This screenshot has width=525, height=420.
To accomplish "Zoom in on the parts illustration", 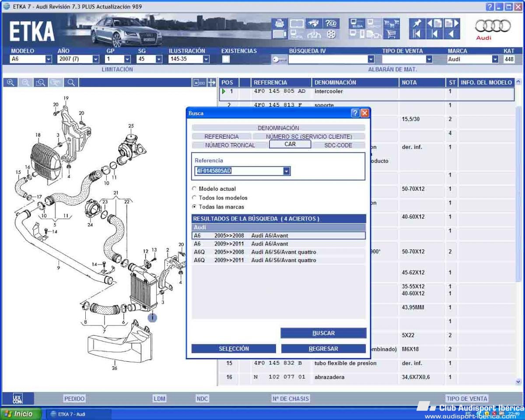I will coord(10,82).
